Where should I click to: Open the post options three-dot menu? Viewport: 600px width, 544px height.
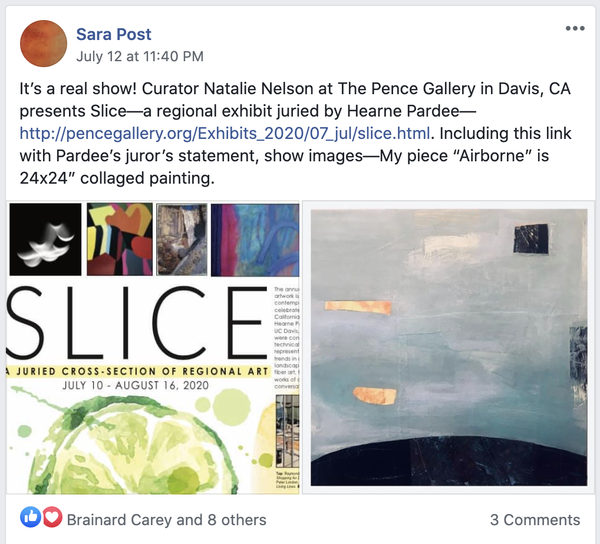tap(575, 28)
